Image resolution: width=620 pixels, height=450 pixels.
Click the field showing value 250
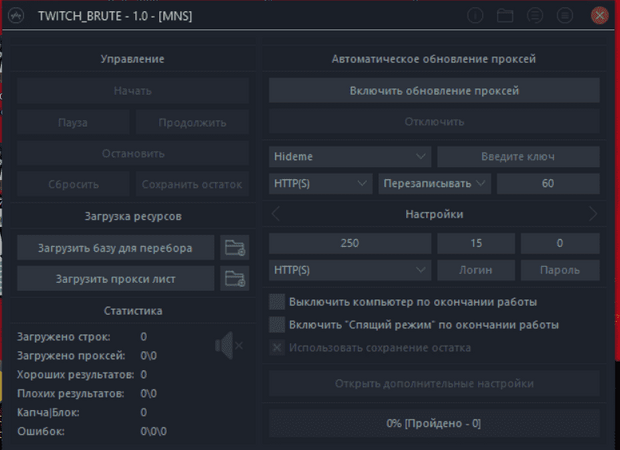click(350, 243)
